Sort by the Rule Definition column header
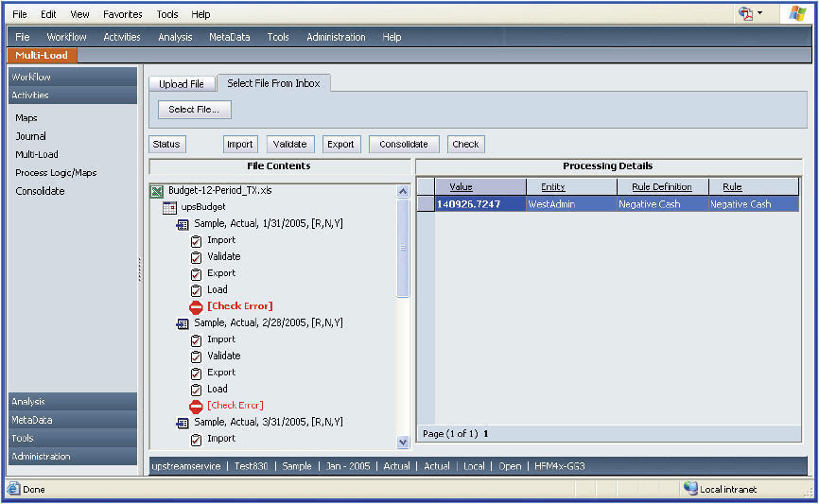Viewport: 819px width, 504px height. point(662,187)
